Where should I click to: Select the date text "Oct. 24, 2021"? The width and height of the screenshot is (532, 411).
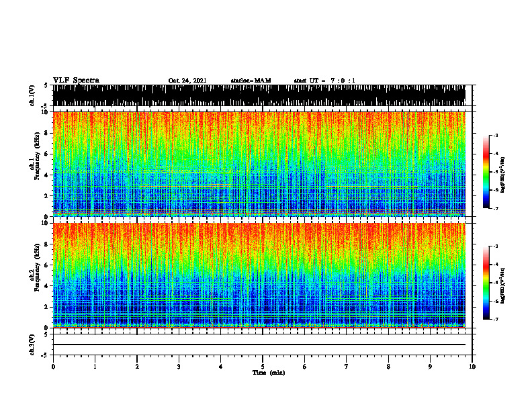(x=187, y=81)
